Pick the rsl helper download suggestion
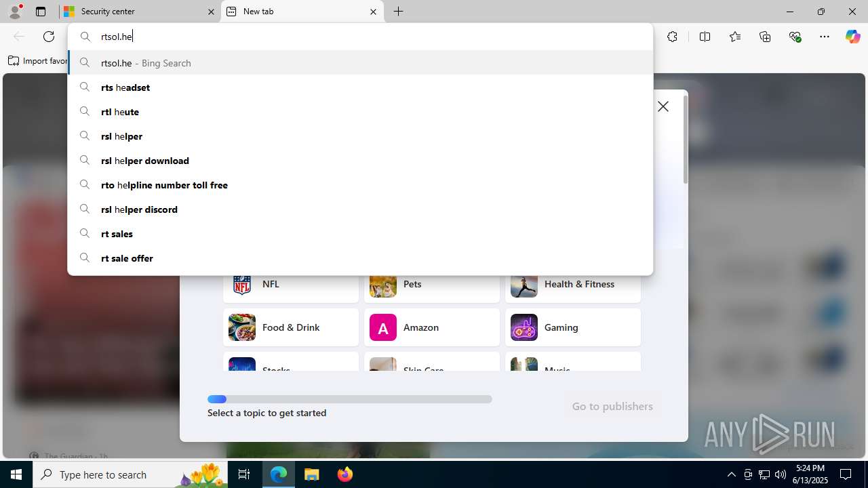 point(360,161)
